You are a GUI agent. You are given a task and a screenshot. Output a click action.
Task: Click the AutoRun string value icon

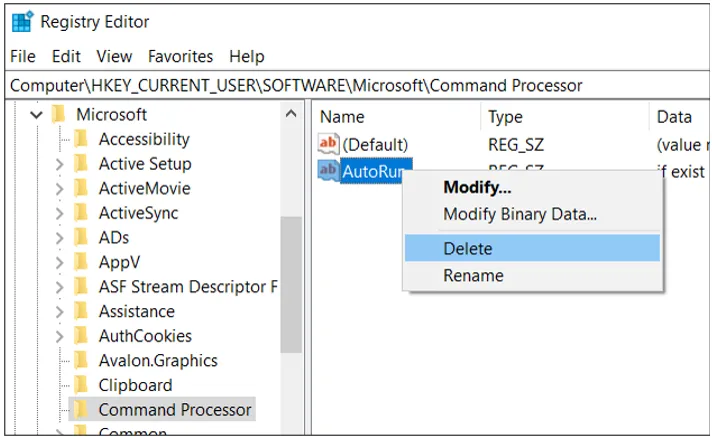click(329, 171)
